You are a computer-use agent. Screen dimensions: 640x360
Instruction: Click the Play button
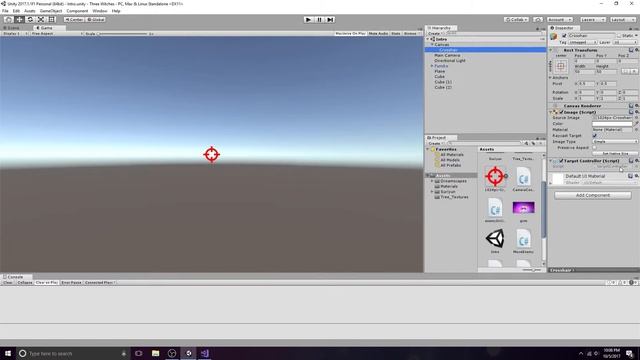[309, 20]
